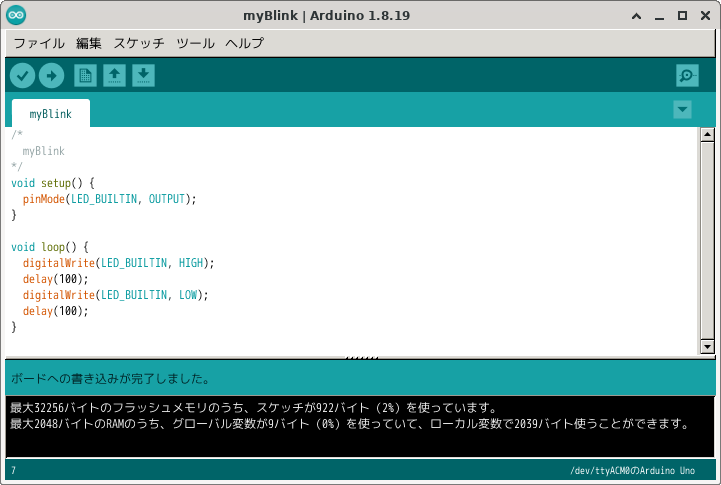The width and height of the screenshot is (721, 485).
Task: Click the Arduino logo in the title bar
Action: click(x=16, y=15)
